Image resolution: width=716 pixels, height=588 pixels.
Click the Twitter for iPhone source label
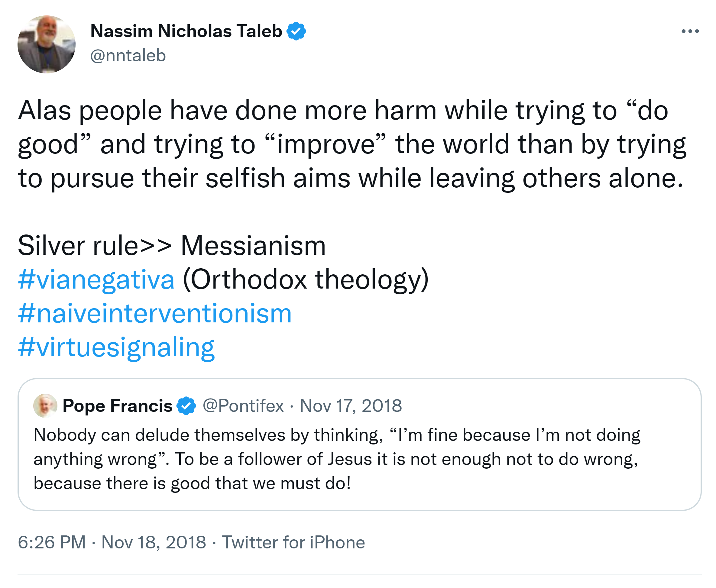pyautogui.click(x=293, y=542)
